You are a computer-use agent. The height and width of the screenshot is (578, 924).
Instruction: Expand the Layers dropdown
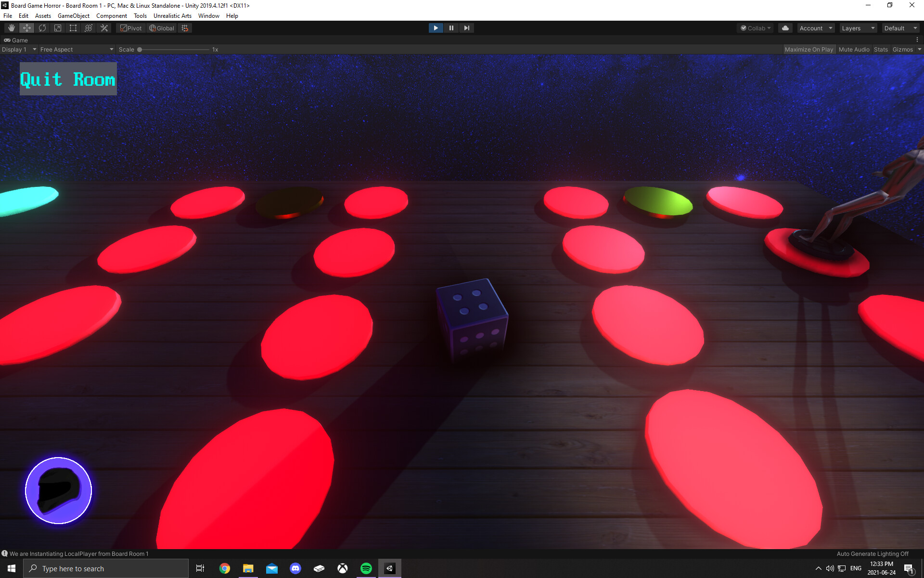858,28
